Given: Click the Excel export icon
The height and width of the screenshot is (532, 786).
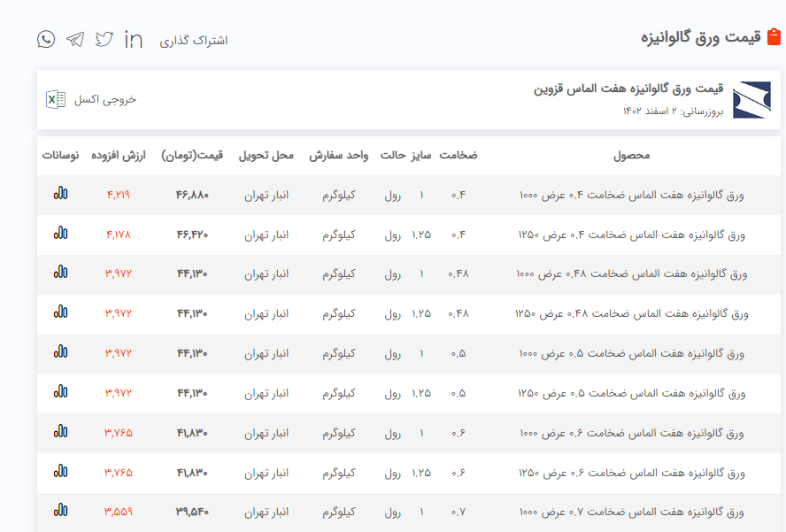Looking at the screenshot, I should pos(56,99).
